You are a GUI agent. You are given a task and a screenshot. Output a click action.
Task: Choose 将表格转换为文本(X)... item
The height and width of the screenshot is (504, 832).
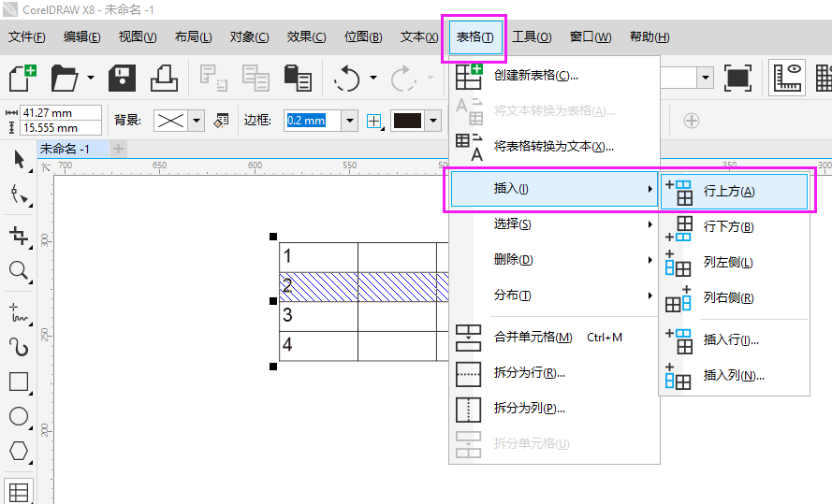pos(554,147)
